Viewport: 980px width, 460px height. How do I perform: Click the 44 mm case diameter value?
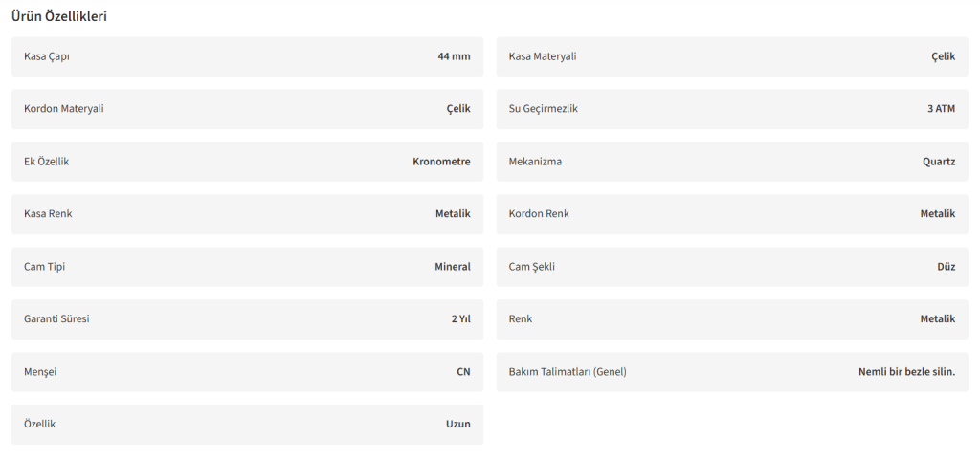(x=454, y=56)
